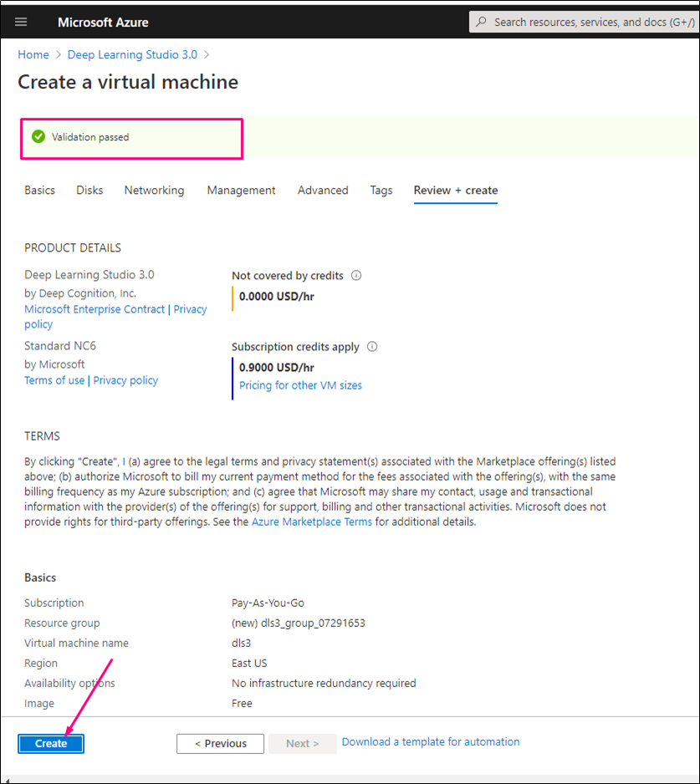Click the green Validation passed checkmark
The height and width of the screenshot is (784, 700).
point(38,136)
